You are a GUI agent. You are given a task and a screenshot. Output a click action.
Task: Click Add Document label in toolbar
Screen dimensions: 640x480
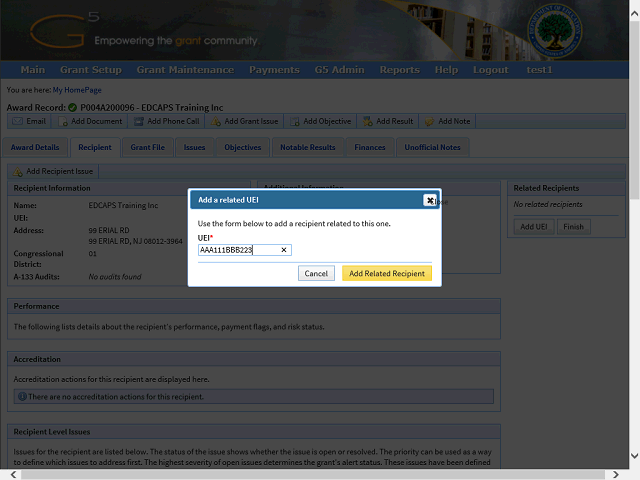click(96, 121)
